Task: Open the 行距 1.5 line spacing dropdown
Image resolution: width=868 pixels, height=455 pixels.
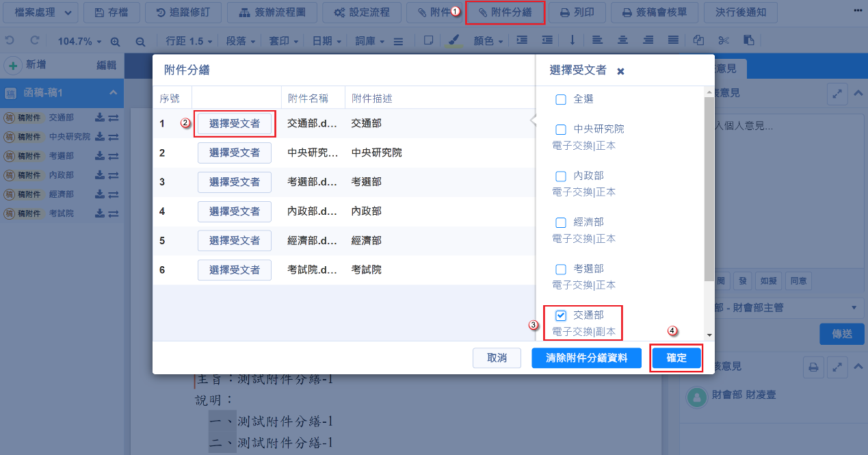Action: 188,41
